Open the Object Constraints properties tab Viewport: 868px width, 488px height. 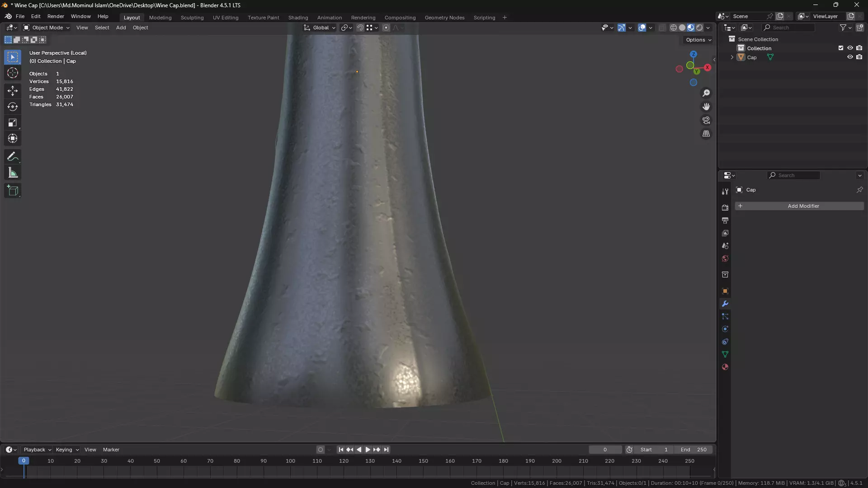[x=725, y=342]
